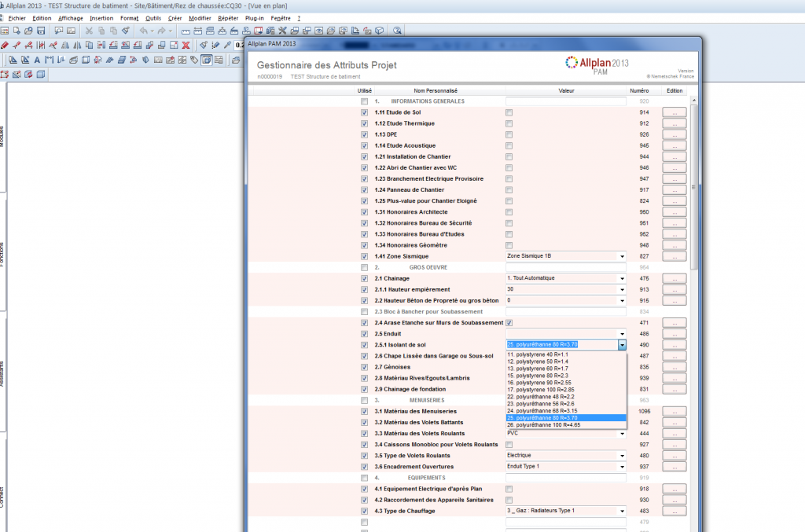The image size is (805, 532).
Task: Click the eye display view icon
Action: click(319, 31)
